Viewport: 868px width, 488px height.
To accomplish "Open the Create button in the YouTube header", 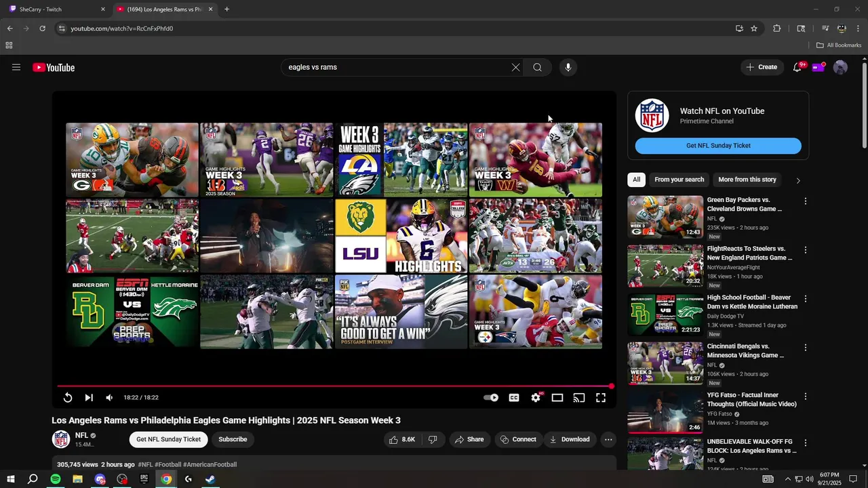I will (x=762, y=67).
